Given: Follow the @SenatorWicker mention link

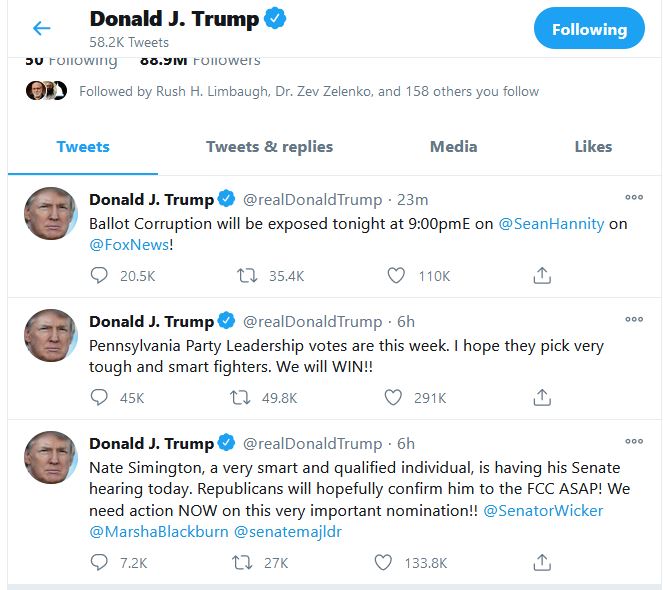Looking at the screenshot, I should 543,511.
